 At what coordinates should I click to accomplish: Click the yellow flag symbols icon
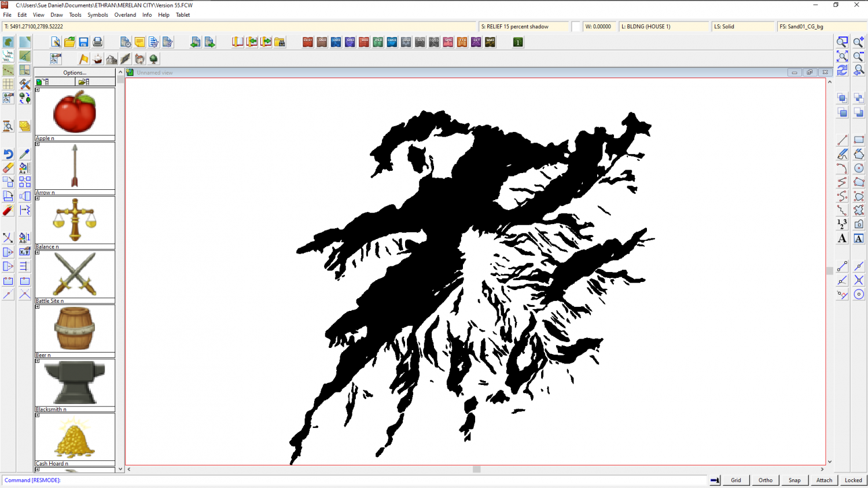(x=83, y=59)
